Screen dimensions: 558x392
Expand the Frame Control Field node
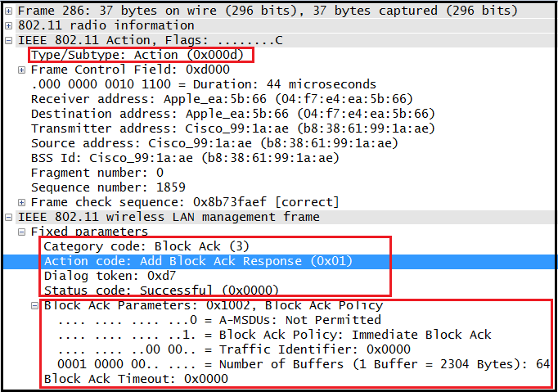[22, 70]
